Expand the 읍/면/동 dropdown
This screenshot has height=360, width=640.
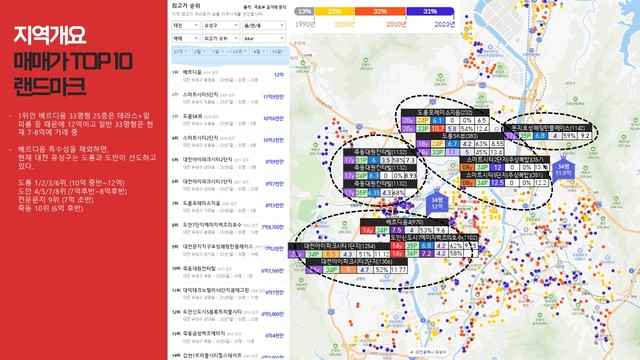pos(264,25)
